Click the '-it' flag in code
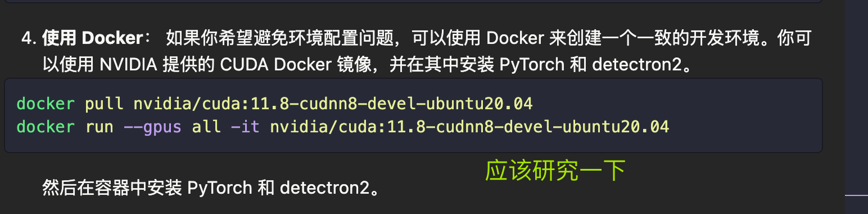 pos(246,126)
